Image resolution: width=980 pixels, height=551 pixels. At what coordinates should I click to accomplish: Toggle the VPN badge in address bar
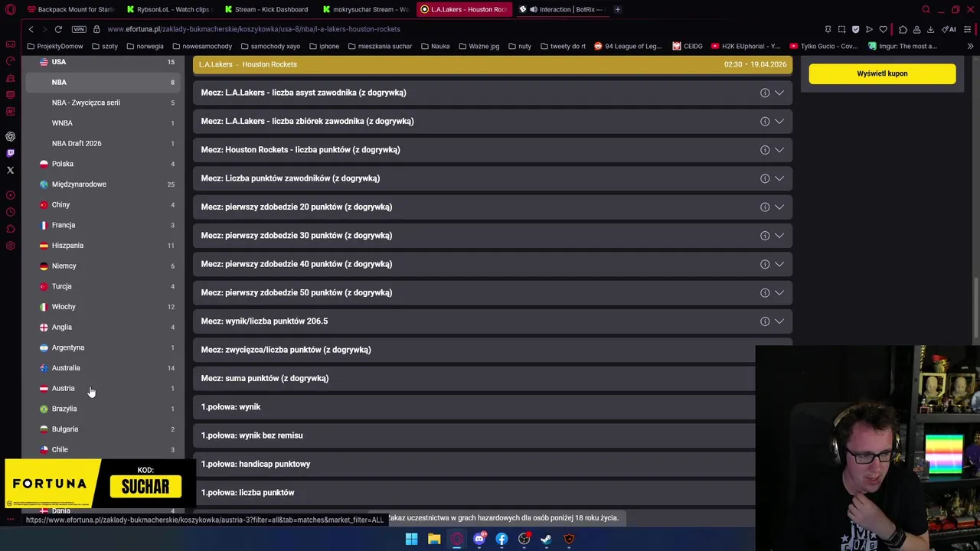78,29
